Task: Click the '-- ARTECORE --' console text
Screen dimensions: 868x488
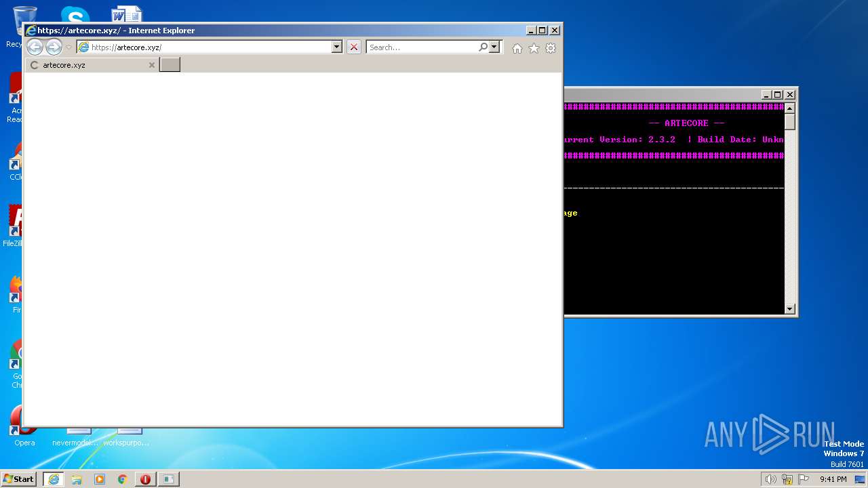Action: tap(686, 123)
